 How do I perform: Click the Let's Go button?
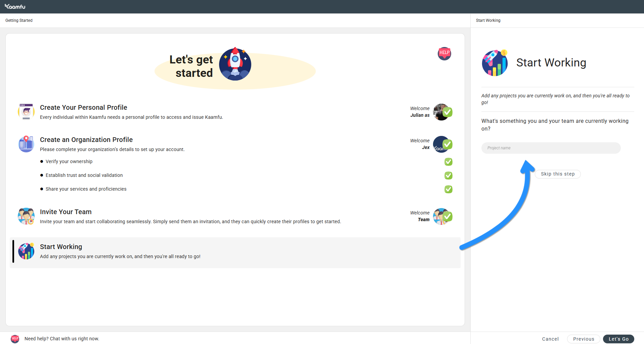[618, 339]
